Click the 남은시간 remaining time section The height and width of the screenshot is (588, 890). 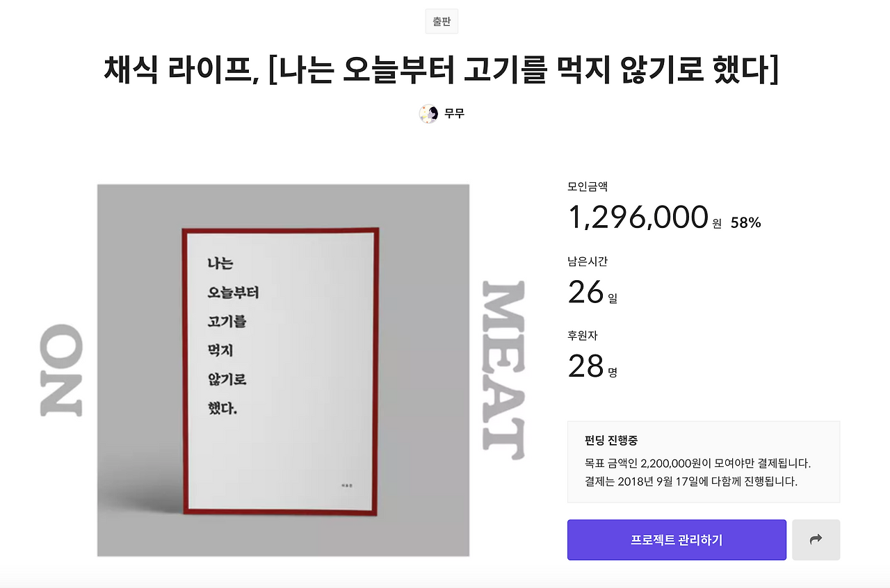pos(586,261)
